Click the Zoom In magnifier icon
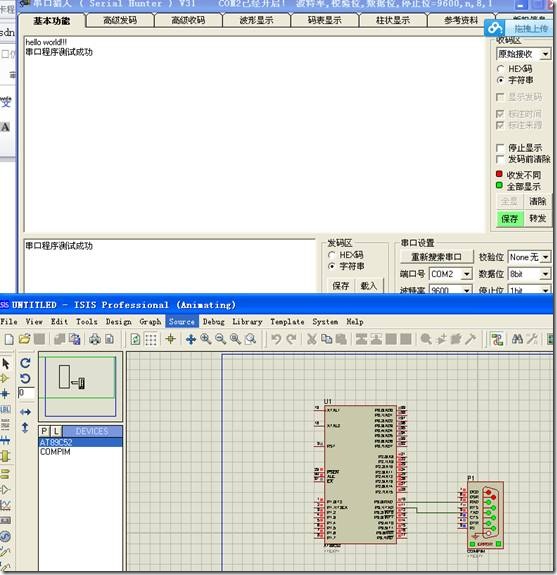557x575 pixels. click(206, 339)
